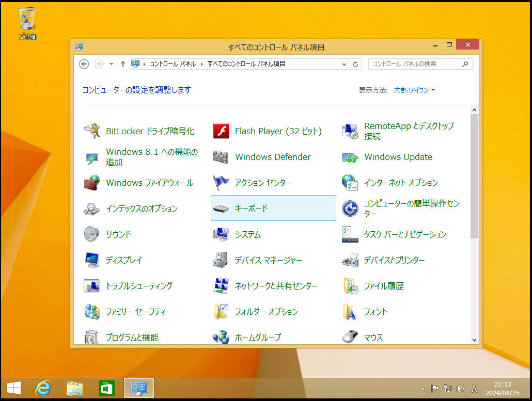Click the タスク バーとナビゲーション icon
Viewport: 532px width, 401px height.
[x=350, y=234]
